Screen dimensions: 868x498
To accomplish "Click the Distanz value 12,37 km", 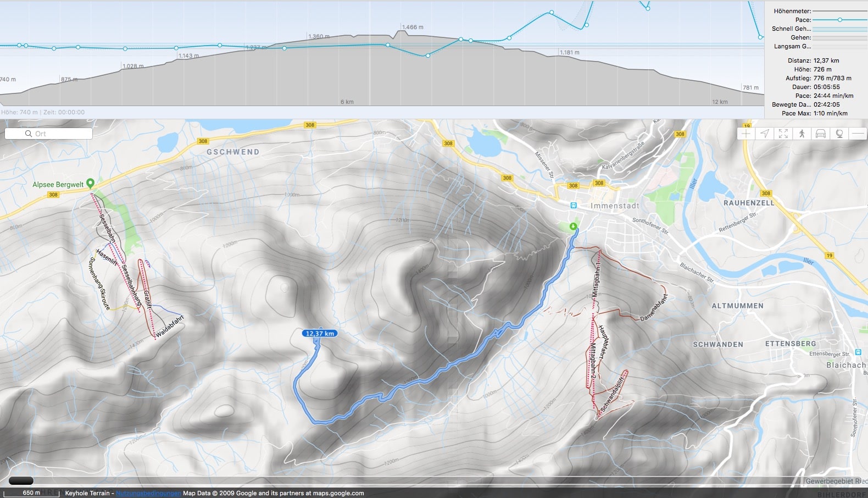I will coord(826,60).
